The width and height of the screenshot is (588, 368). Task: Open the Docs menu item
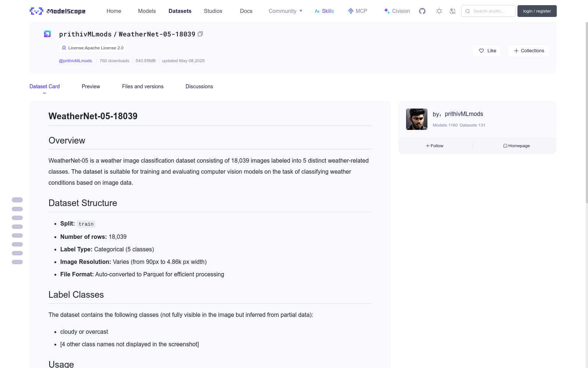click(246, 11)
